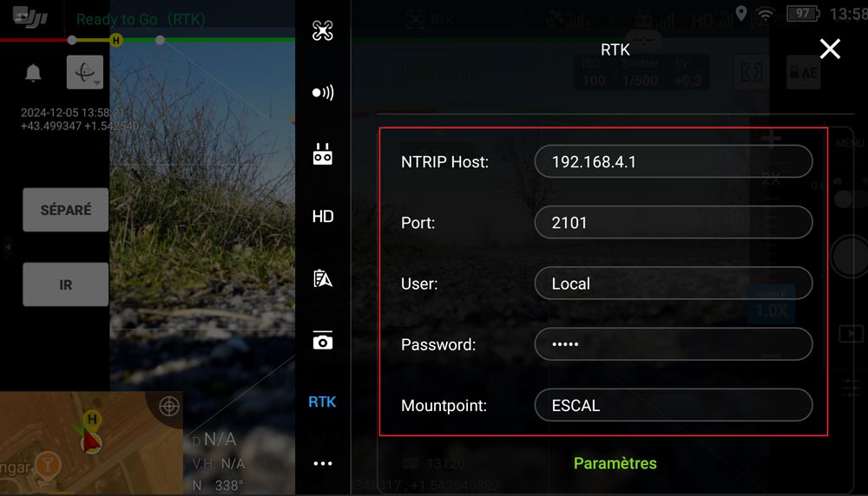
Task: Open the battery settings icon
Action: tap(323, 278)
